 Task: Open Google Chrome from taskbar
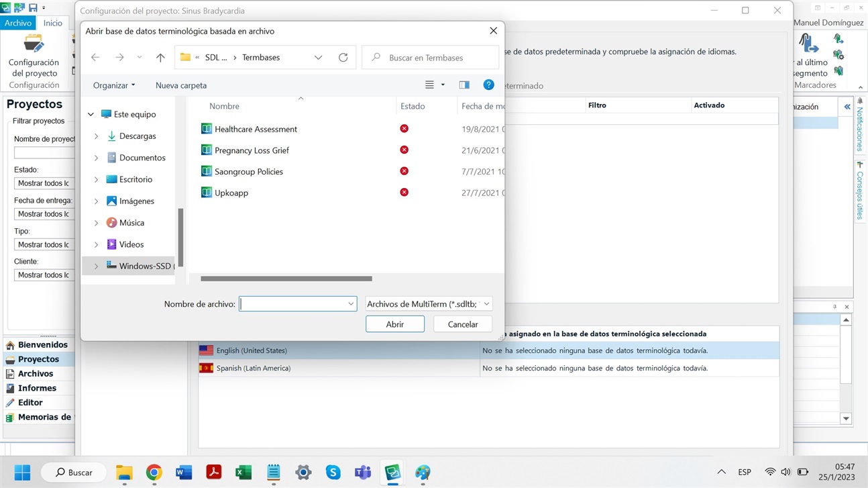coord(154,473)
